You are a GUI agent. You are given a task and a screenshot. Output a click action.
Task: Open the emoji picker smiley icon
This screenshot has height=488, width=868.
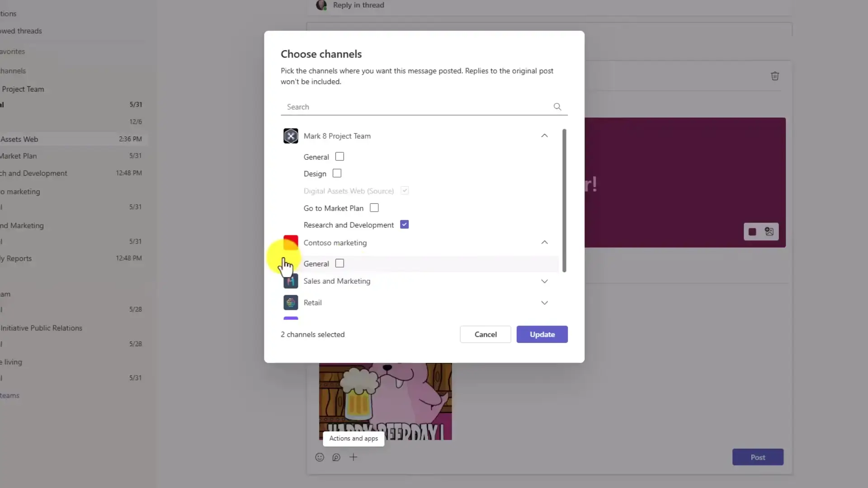point(320,457)
